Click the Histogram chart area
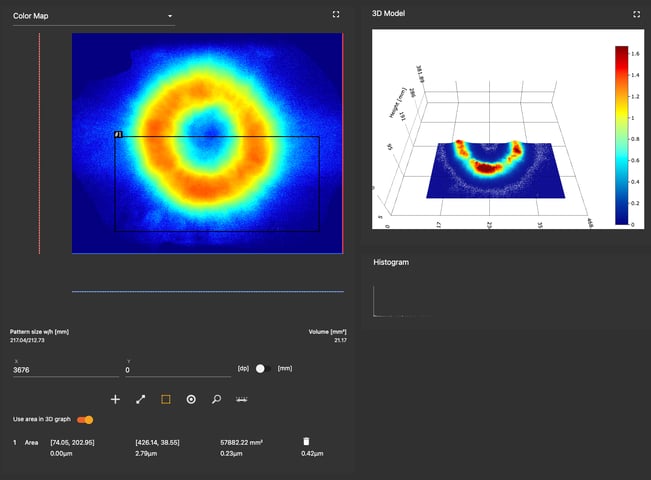 500,298
